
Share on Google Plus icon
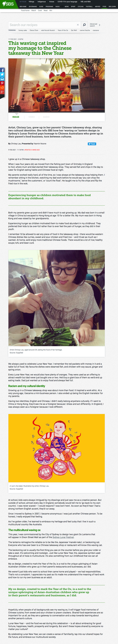[x=2, y=92]
